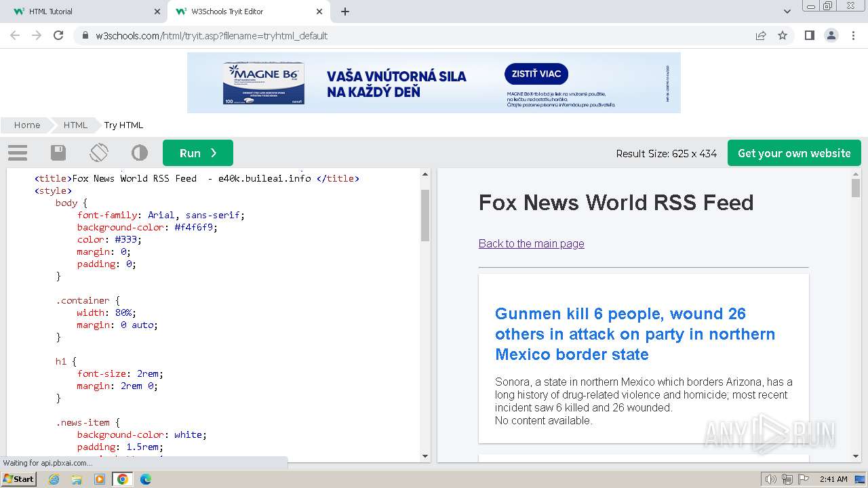Follow Back to the main page link
The width and height of the screenshot is (868, 488).
531,243
